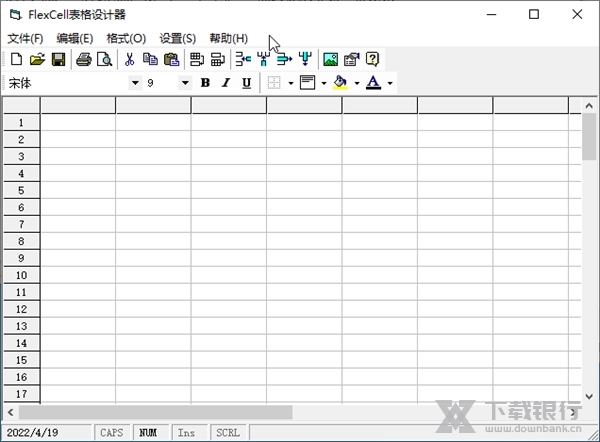Open print preview with the magnifier page icon
This screenshot has height=442, width=600.
(104, 59)
